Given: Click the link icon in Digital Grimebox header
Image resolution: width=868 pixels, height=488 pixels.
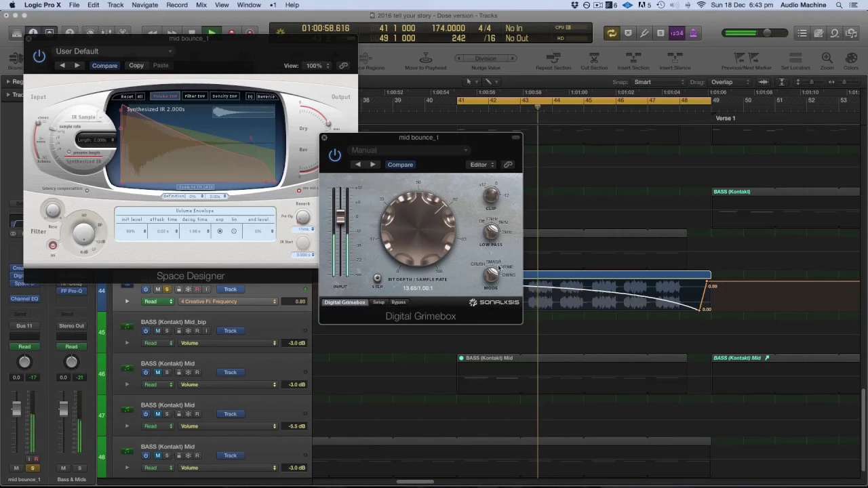Looking at the screenshot, I should point(508,165).
